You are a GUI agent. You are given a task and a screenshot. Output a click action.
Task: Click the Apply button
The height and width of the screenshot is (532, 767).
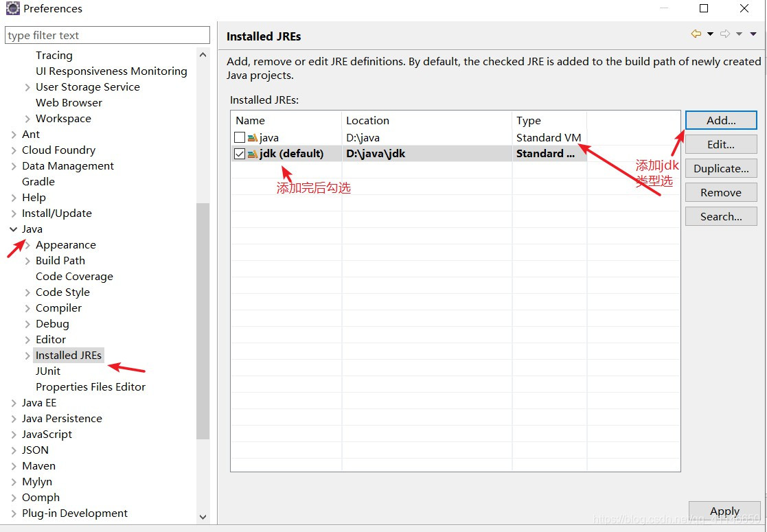tap(724, 511)
